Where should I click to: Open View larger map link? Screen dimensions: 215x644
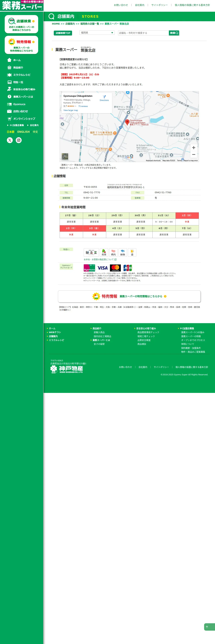point(71,110)
